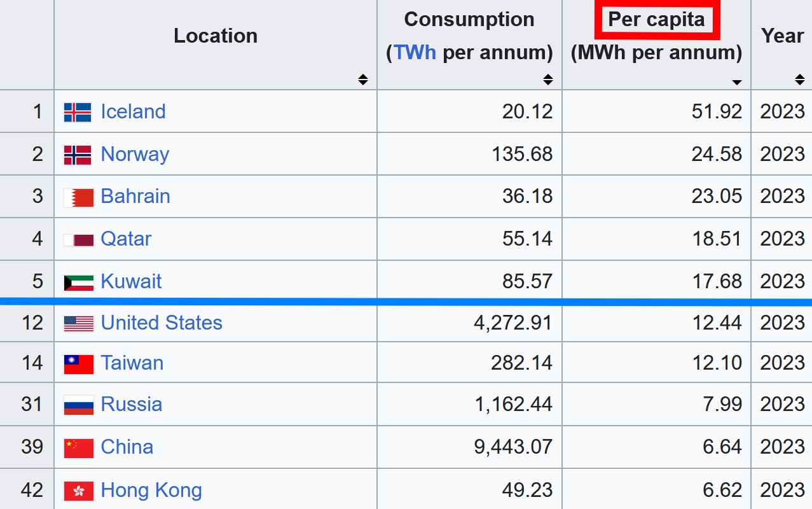Image resolution: width=812 pixels, height=509 pixels.
Task: Open the United States link
Action: [162, 323]
